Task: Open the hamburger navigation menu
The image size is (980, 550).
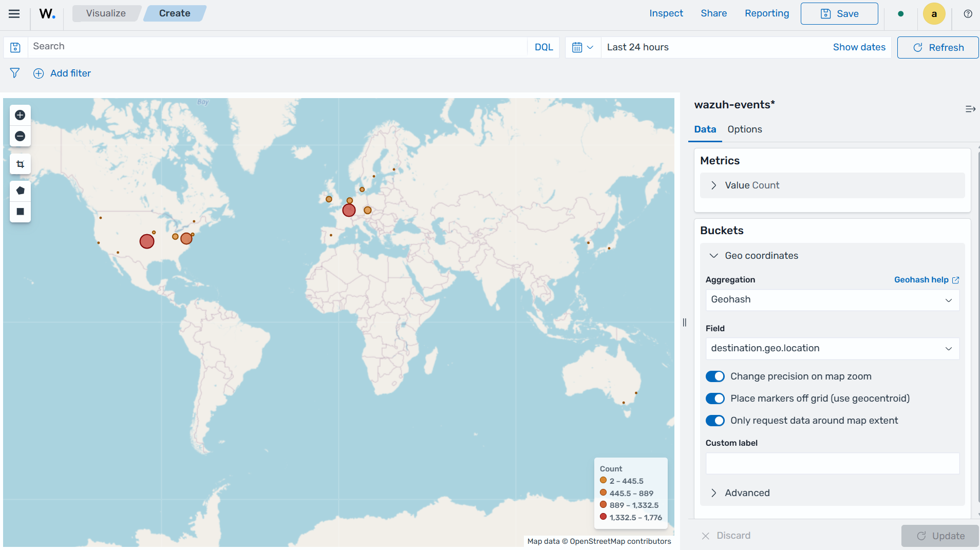Action: [x=14, y=14]
